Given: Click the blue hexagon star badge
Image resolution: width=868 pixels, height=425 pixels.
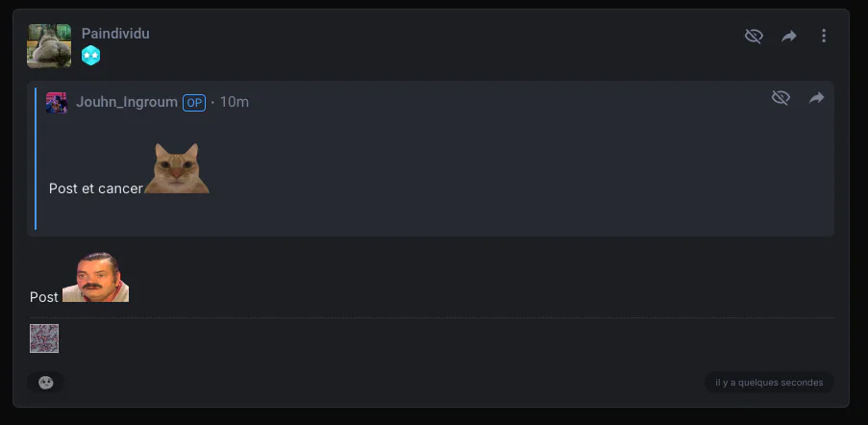Looking at the screenshot, I should [x=90, y=56].
